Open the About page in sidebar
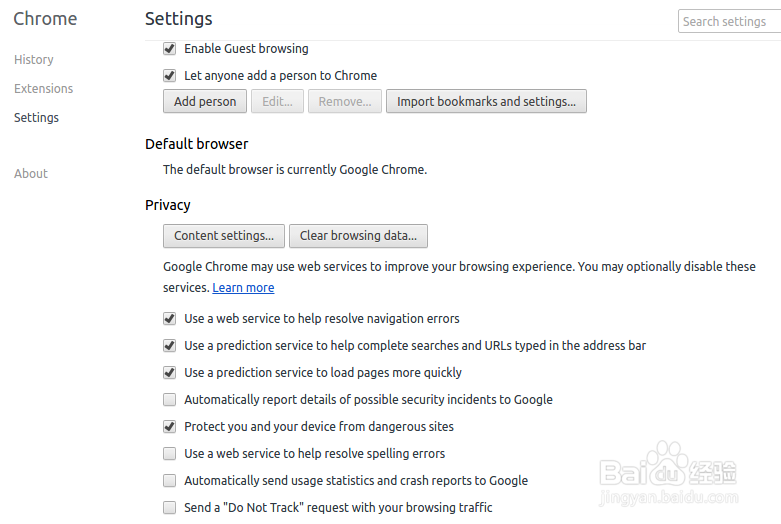This screenshot has height=524, width=781. (x=31, y=173)
